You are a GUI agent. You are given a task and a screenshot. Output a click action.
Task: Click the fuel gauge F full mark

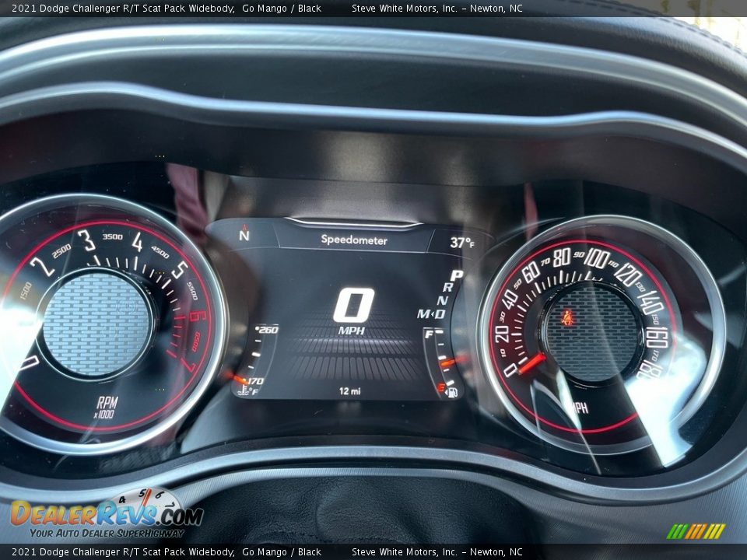(x=429, y=334)
